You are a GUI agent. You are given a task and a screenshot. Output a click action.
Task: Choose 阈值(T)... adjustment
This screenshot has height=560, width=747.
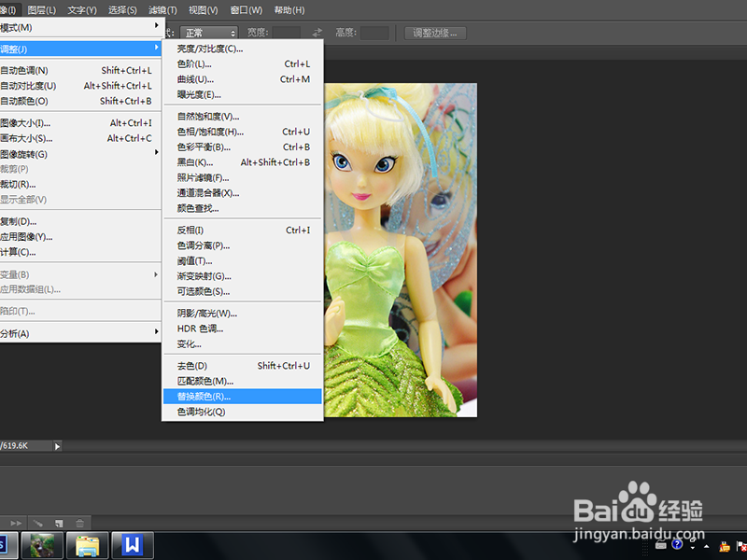tap(243, 260)
